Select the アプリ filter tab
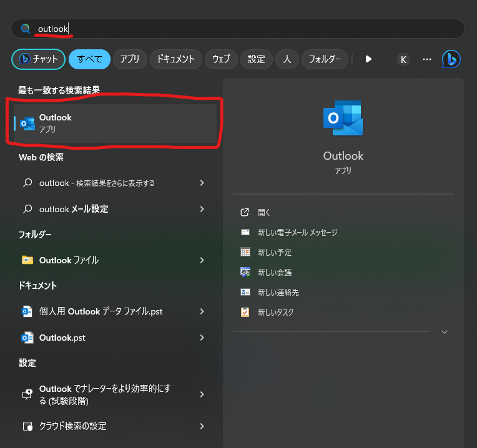 coord(130,59)
